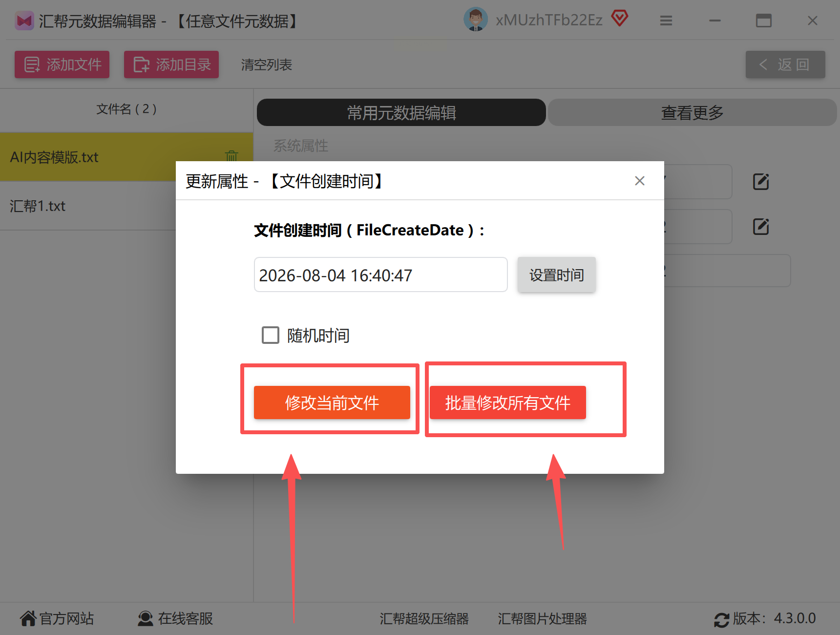The image size is (840, 635).
Task: Enable the 随机时间 checkbox
Action: (271, 335)
